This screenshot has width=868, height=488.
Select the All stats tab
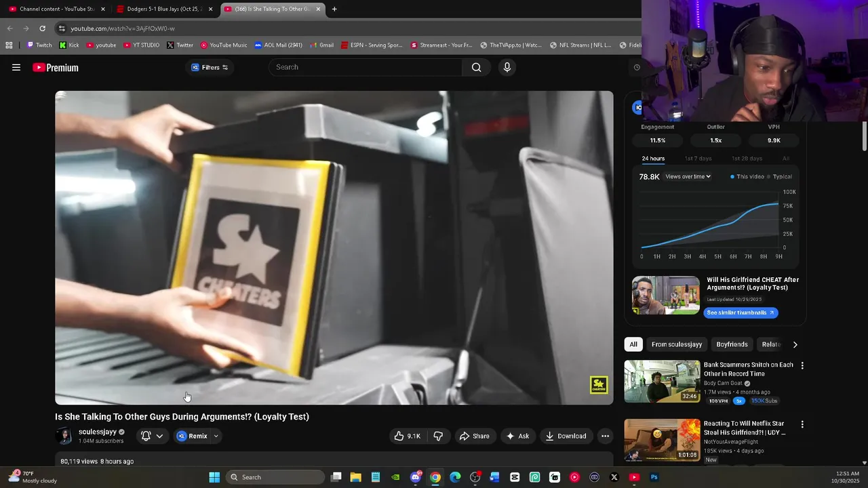pos(786,159)
